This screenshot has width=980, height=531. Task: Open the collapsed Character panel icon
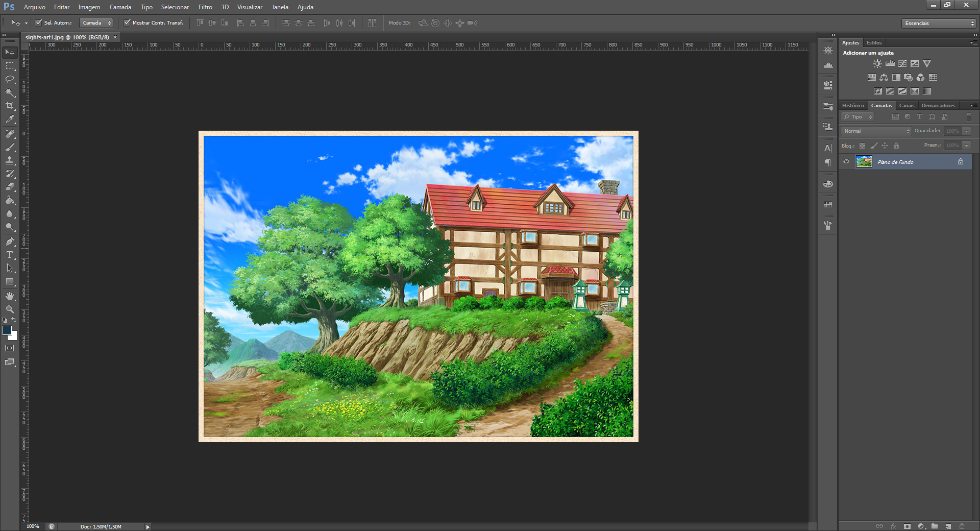[828, 148]
